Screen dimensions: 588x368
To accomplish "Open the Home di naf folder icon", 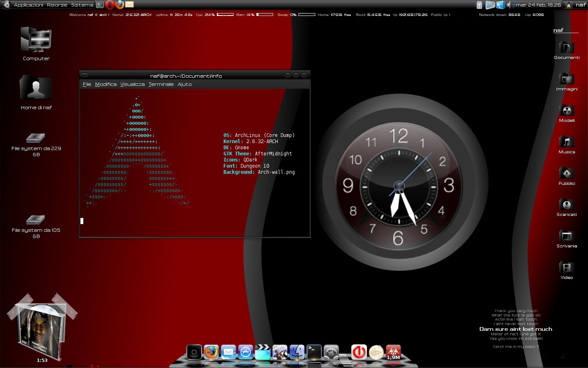I will [36, 88].
